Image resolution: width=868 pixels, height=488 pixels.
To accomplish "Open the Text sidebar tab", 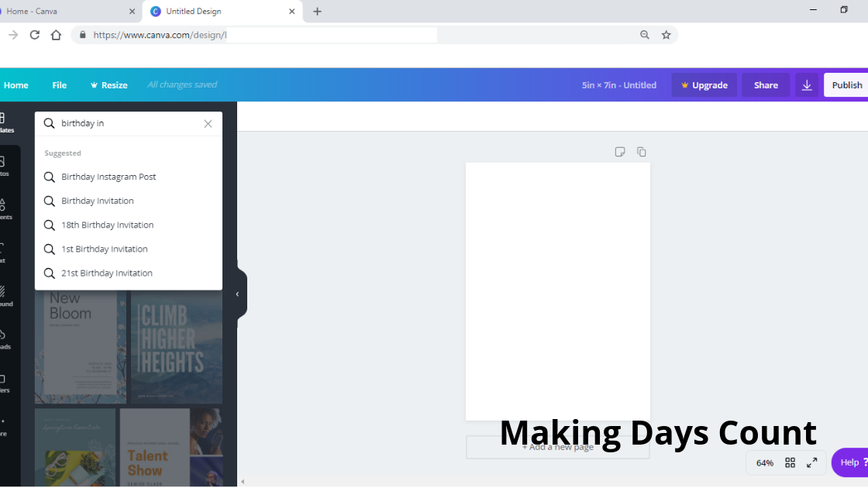I will pyautogui.click(x=3, y=253).
